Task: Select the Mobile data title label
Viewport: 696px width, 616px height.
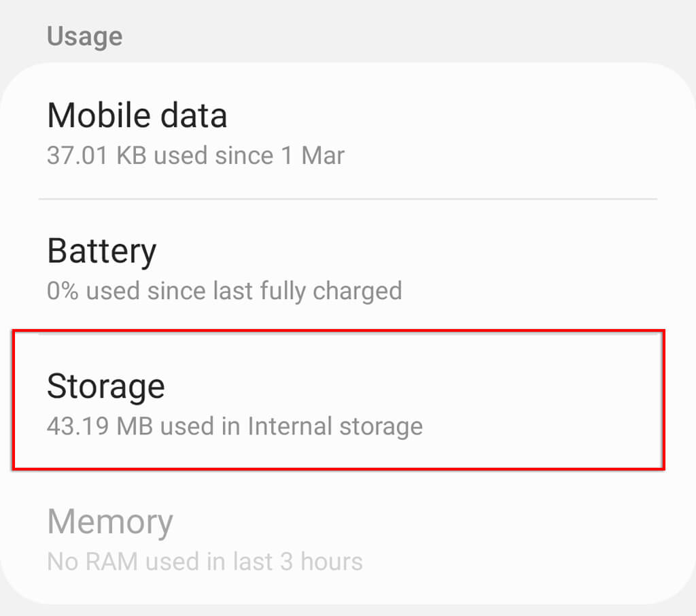Action: [137, 115]
